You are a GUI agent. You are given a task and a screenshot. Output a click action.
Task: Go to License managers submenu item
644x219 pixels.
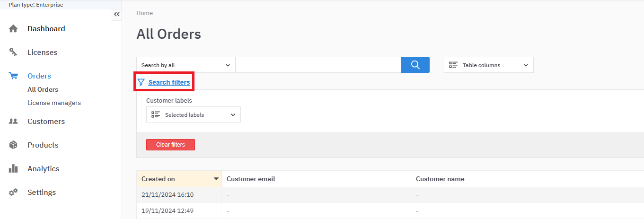click(54, 103)
